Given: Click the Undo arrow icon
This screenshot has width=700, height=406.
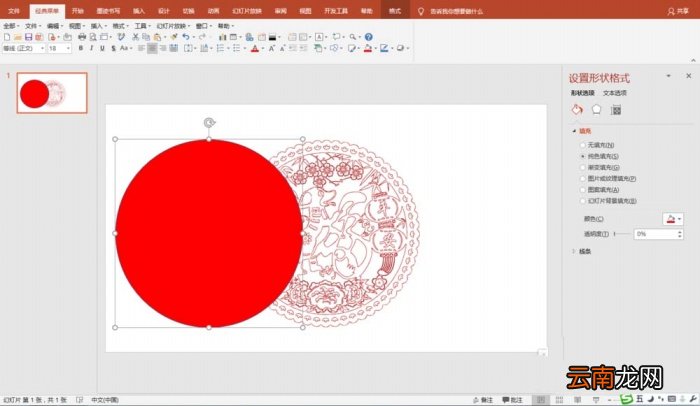Looking at the screenshot, I should (x=186, y=37).
